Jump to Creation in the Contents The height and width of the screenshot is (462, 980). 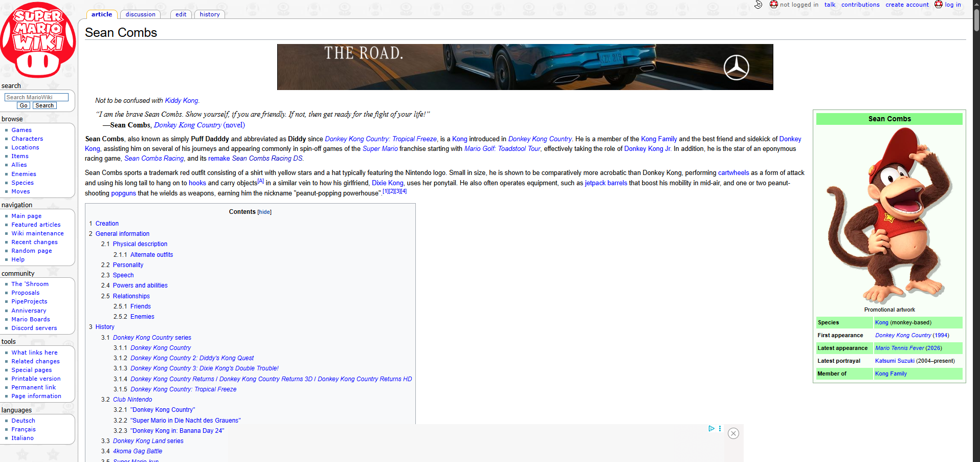pyautogui.click(x=107, y=224)
